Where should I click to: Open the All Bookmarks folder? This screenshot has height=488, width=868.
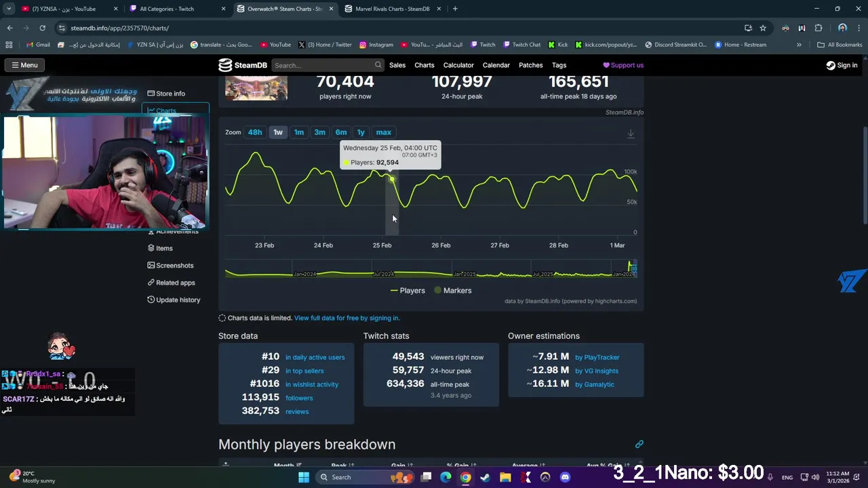[840, 45]
